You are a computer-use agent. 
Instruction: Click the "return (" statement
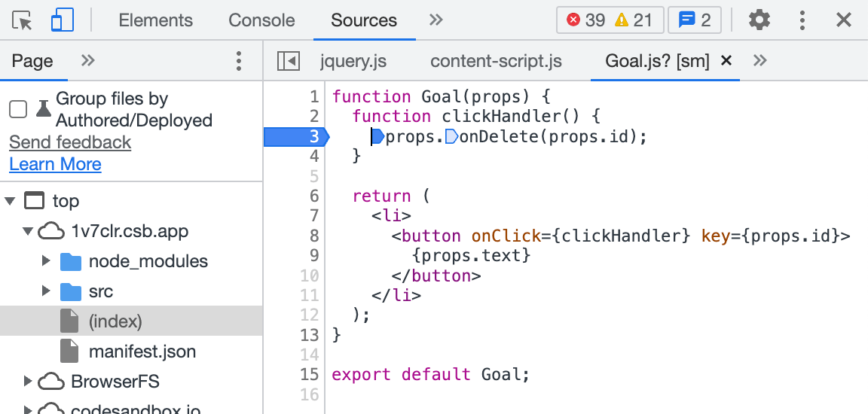(x=391, y=196)
